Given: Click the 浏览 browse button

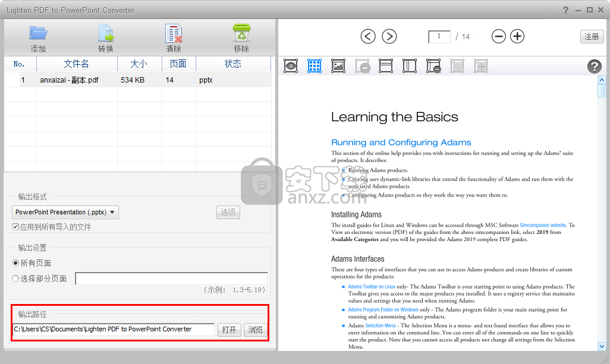Looking at the screenshot, I should pyautogui.click(x=255, y=330).
